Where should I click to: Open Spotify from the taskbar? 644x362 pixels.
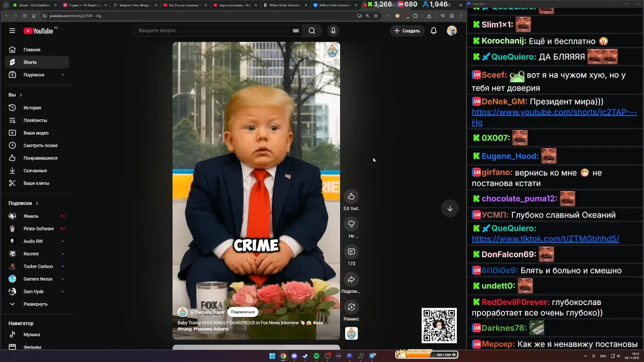pos(316,356)
